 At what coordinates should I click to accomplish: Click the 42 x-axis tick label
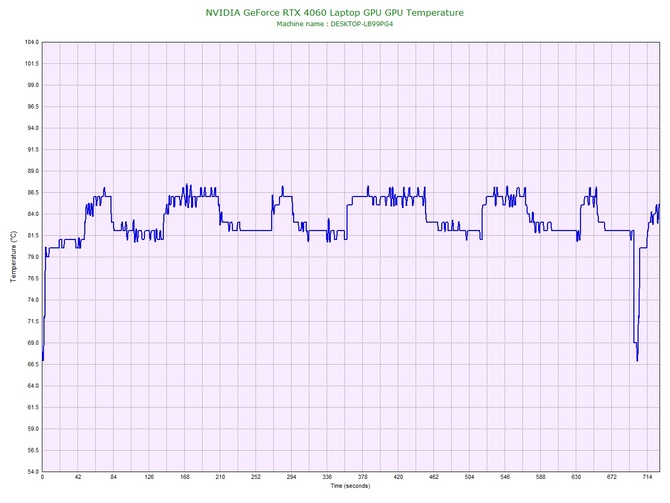pyautogui.click(x=78, y=477)
